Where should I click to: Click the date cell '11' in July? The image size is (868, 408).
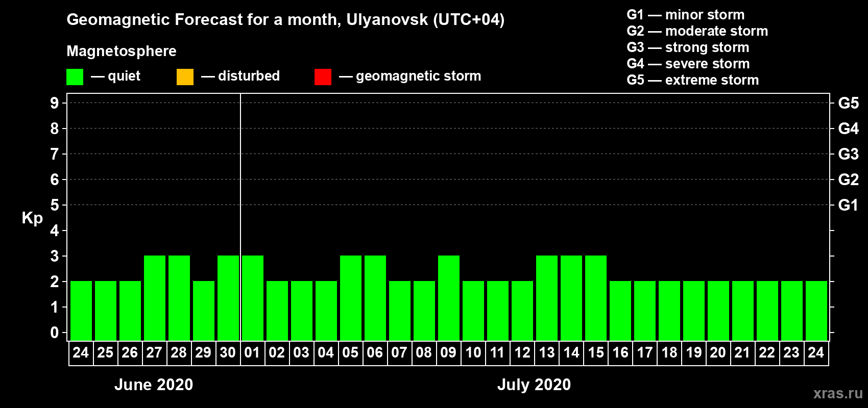click(497, 353)
